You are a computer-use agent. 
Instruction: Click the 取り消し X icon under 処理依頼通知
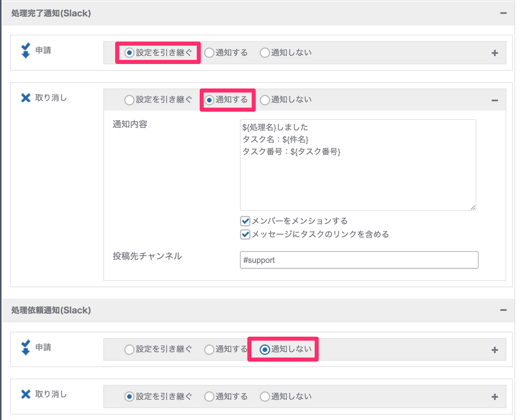26,394
